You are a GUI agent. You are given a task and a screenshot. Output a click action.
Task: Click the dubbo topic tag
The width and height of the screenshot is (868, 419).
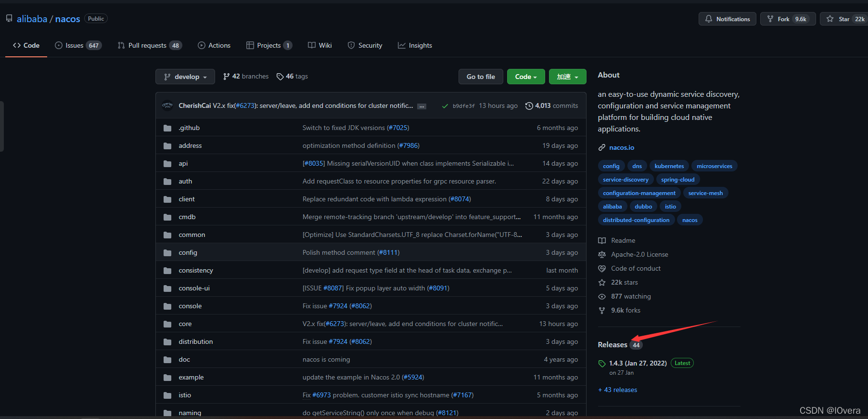click(643, 207)
